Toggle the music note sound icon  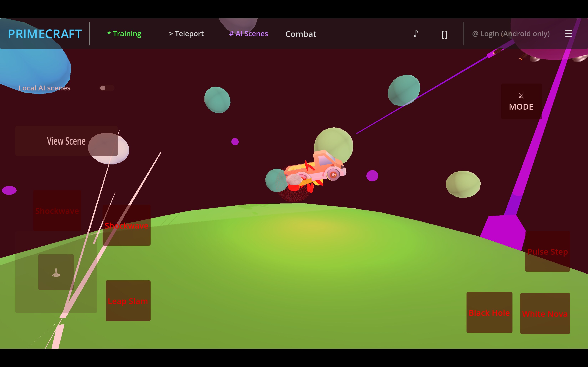pos(416,33)
